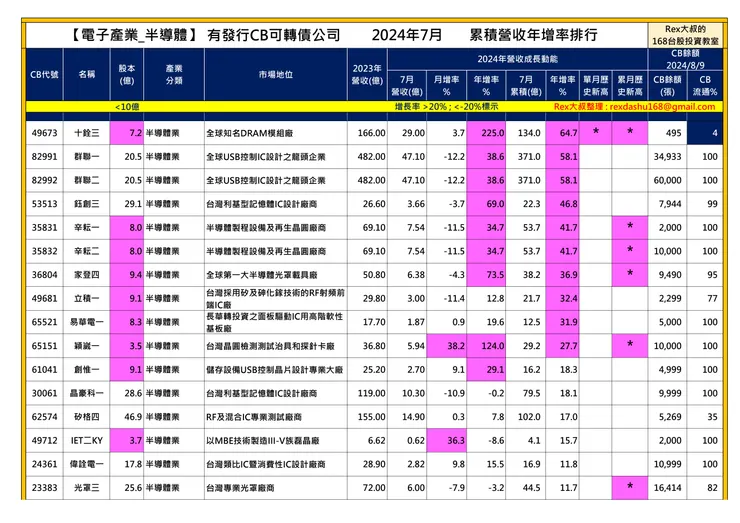Screen dimensions: 740x523
Task: Click the Rex大叔的168台股投資教室 label
Action: (685, 35)
